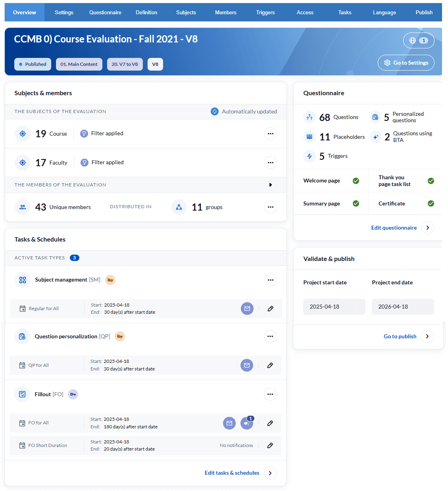Viewport: 448px width, 491px height.
Task: Expand the members of the evaluation section
Action: point(271,185)
